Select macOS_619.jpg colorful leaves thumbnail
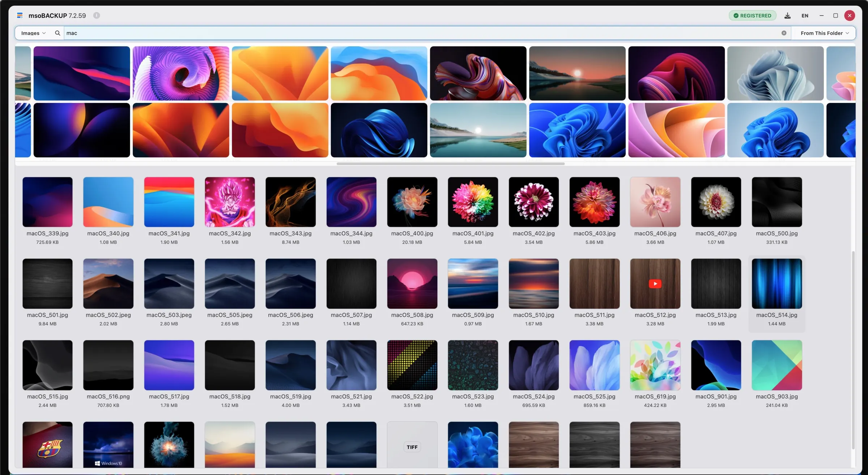 [655, 365]
